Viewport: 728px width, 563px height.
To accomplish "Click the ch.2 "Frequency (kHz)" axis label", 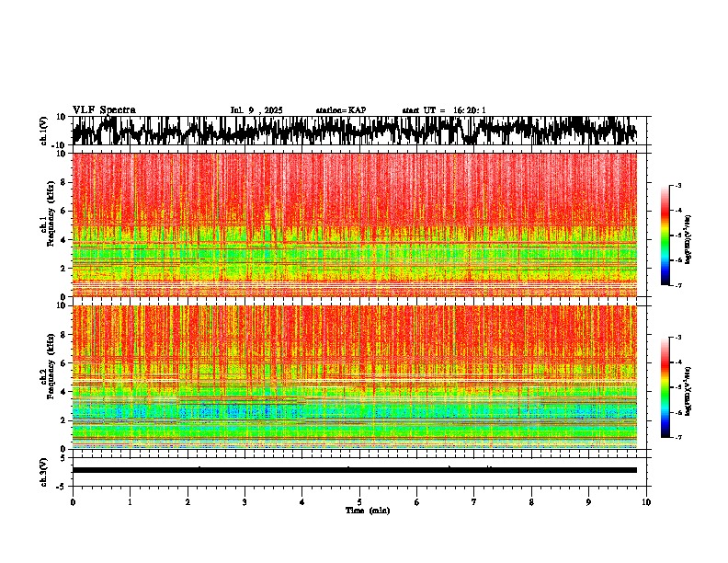I will (x=51, y=366).
